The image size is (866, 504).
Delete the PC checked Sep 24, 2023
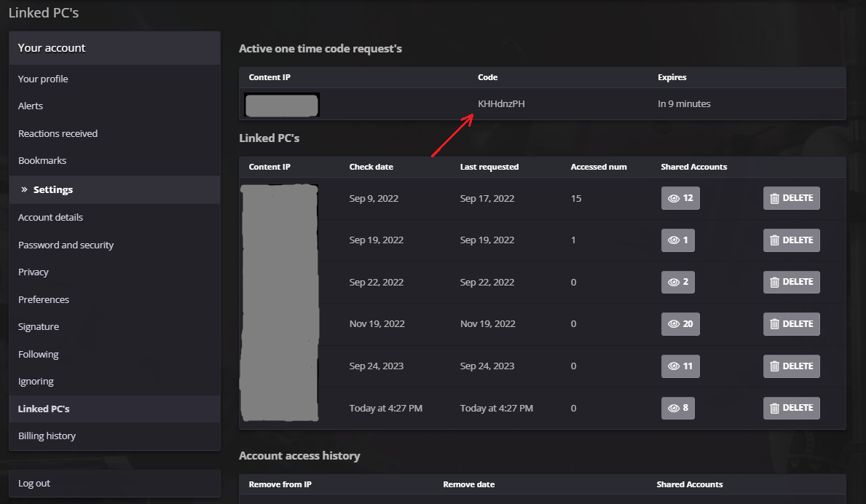792,366
